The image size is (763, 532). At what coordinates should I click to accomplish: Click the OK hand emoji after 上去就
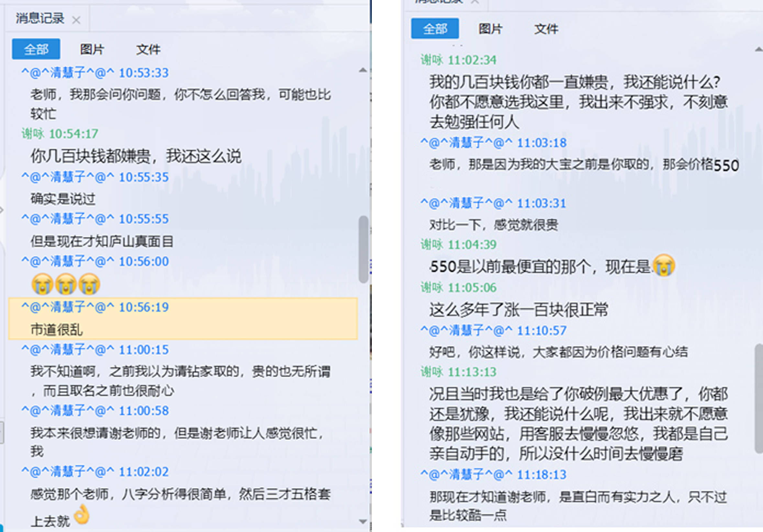(x=82, y=515)
